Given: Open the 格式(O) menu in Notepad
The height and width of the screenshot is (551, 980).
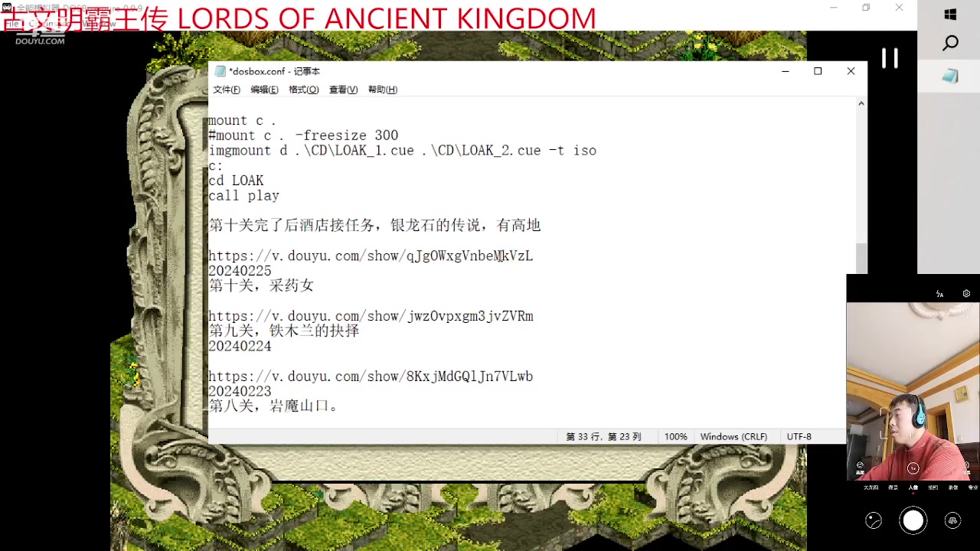Looking at the screenshot, I should click(303, 90).
